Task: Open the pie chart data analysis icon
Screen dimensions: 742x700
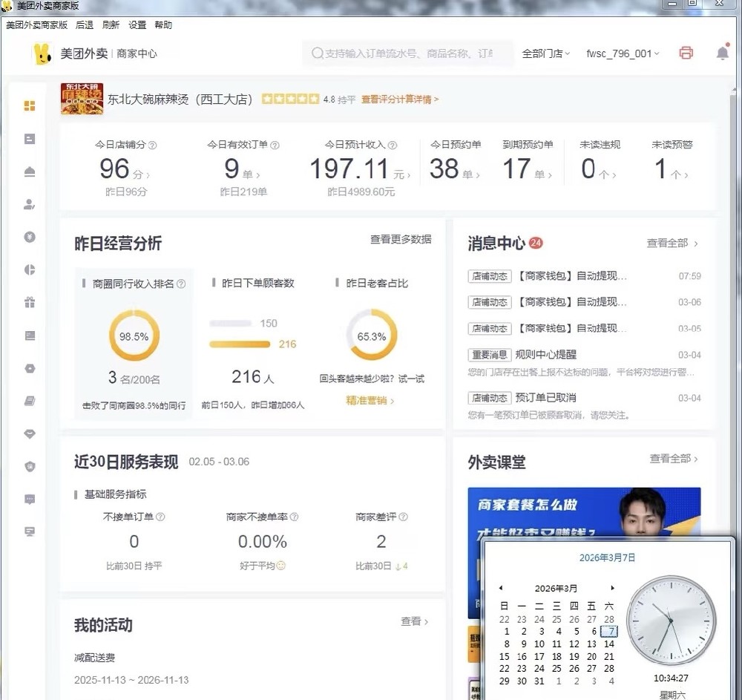Action: coord(28,269)
